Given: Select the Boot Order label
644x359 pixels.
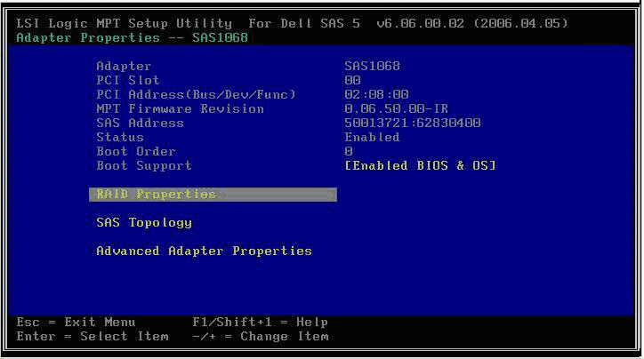Looking at the screenshot, I should [136, 151].
